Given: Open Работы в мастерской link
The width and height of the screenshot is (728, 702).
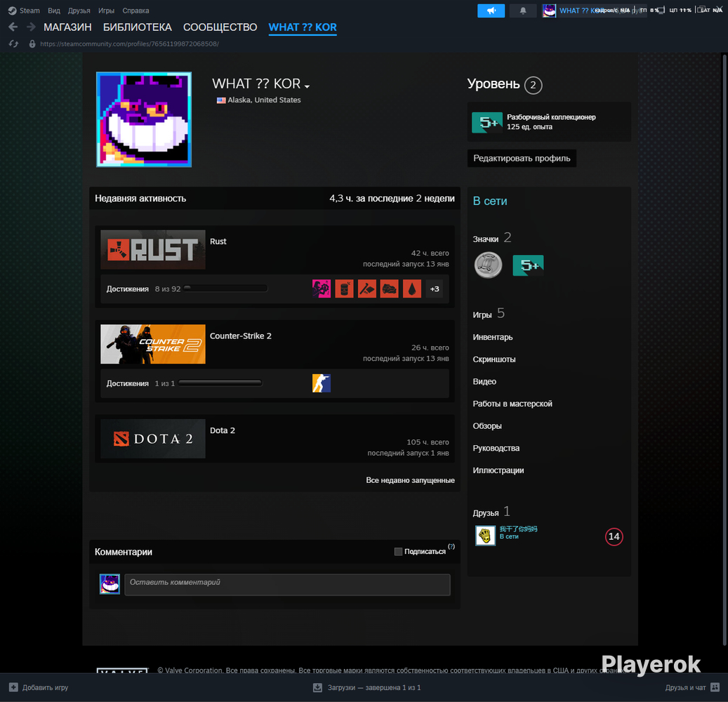Looking at the screenshot, I should coord(512,404).
